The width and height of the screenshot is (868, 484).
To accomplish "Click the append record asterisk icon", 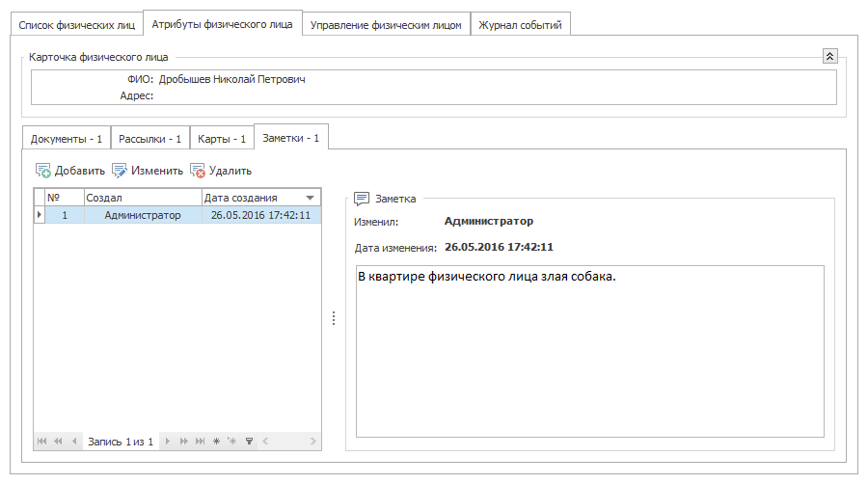I will 216,441.
